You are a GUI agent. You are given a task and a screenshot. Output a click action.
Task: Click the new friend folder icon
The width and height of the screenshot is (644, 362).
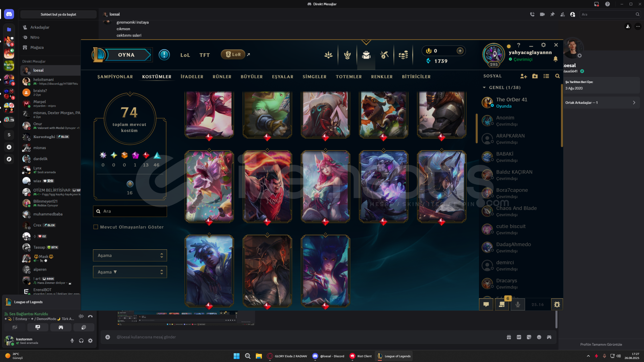click(535, 76)
